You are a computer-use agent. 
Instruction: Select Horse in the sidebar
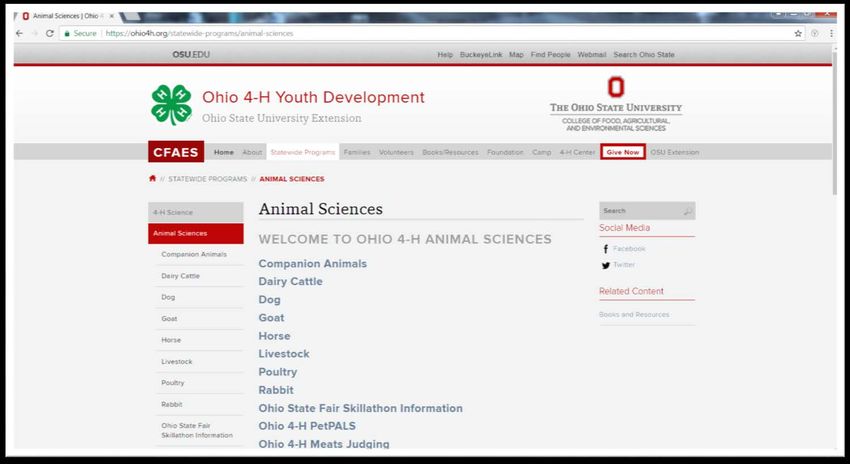pos(171,340)
